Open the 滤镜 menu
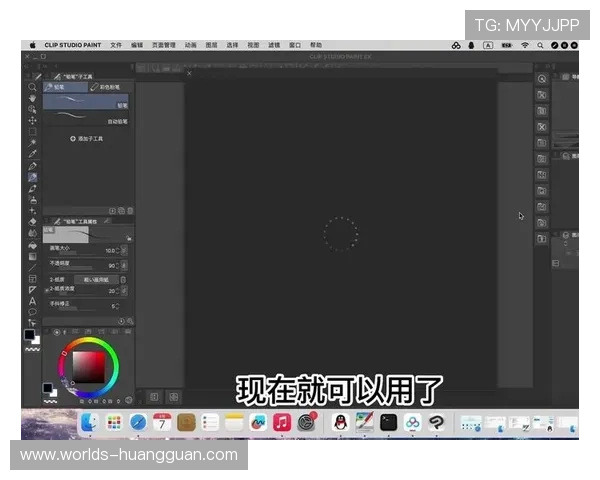This screenshot has height=480, width=600. (x=274, y=45)
